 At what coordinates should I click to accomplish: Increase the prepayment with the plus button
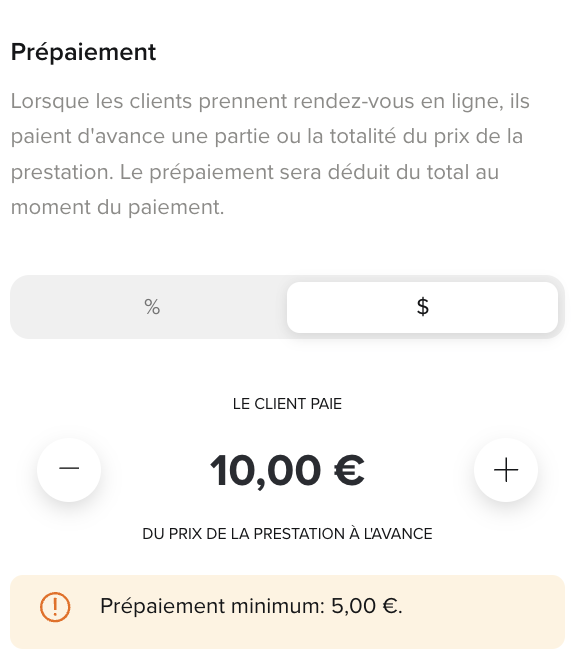click(506, 469)
